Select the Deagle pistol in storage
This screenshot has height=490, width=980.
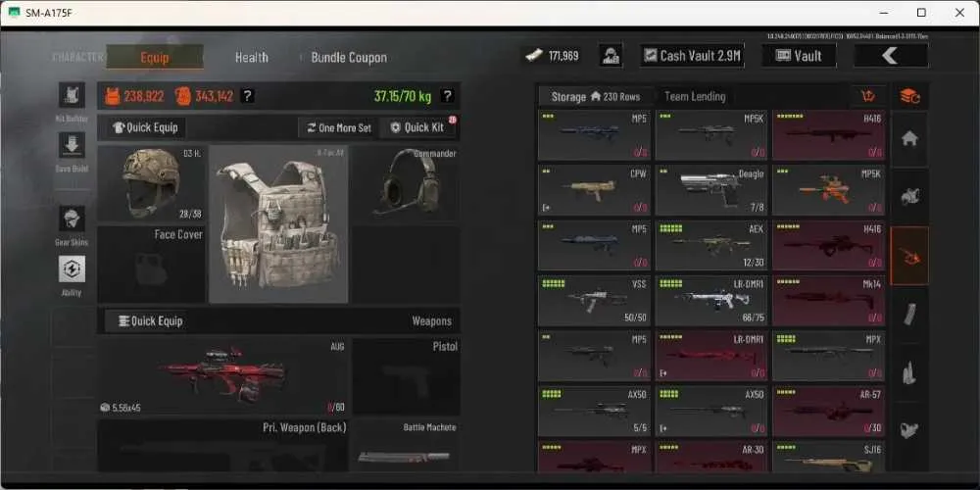point(711,190)
